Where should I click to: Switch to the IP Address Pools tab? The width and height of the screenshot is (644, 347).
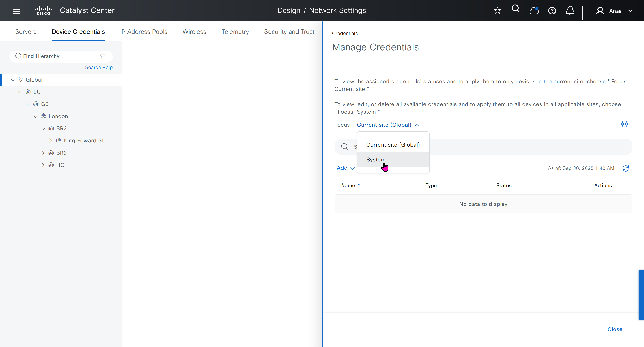point(144,32)
